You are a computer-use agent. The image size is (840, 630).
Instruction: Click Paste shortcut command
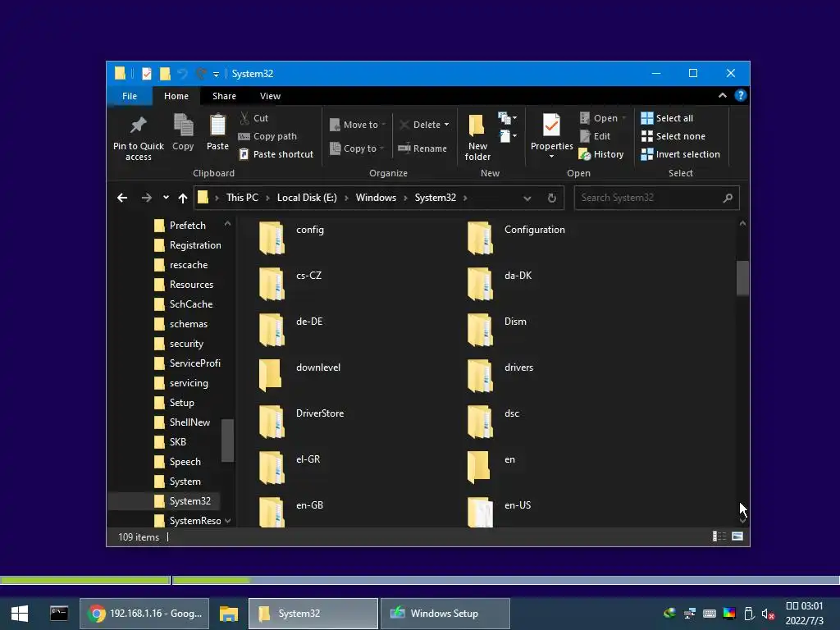point(276,154)
